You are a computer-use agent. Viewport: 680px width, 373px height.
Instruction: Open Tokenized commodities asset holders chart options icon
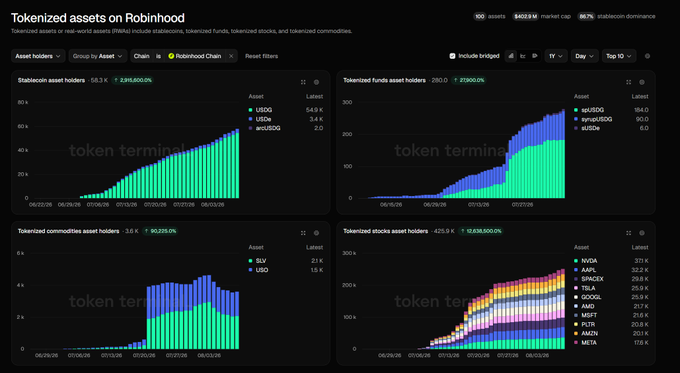click(317, 233)
